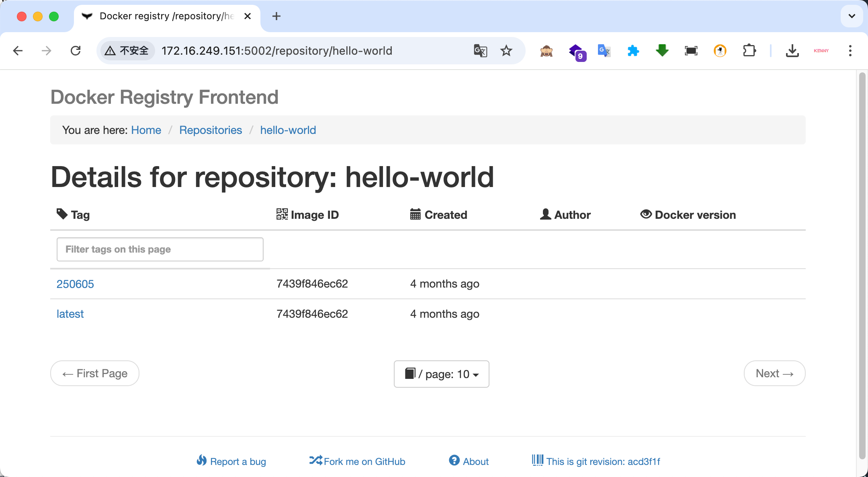Bookmark this page with the star icon
The height and width of the screenshot is (477, 868).
coord(506,51)
